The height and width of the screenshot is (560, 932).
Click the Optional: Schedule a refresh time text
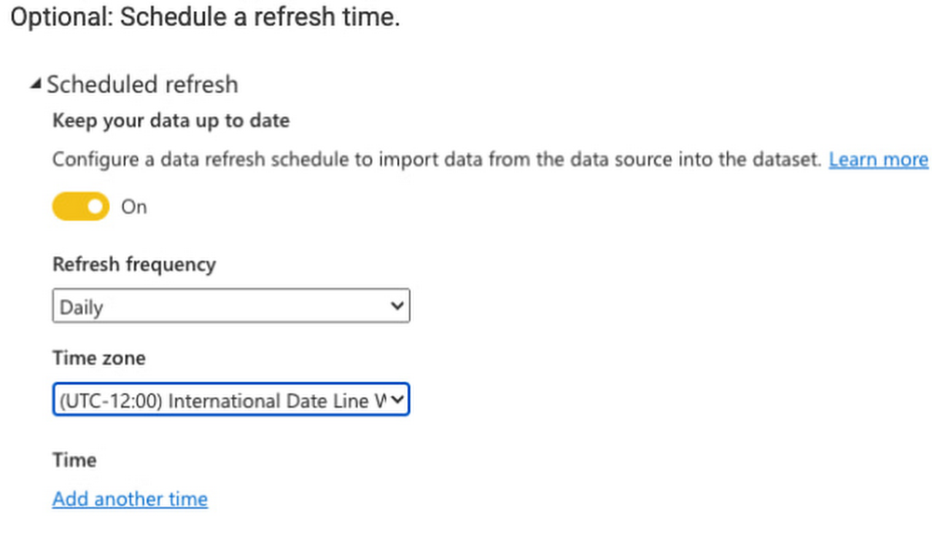point(205,18)
